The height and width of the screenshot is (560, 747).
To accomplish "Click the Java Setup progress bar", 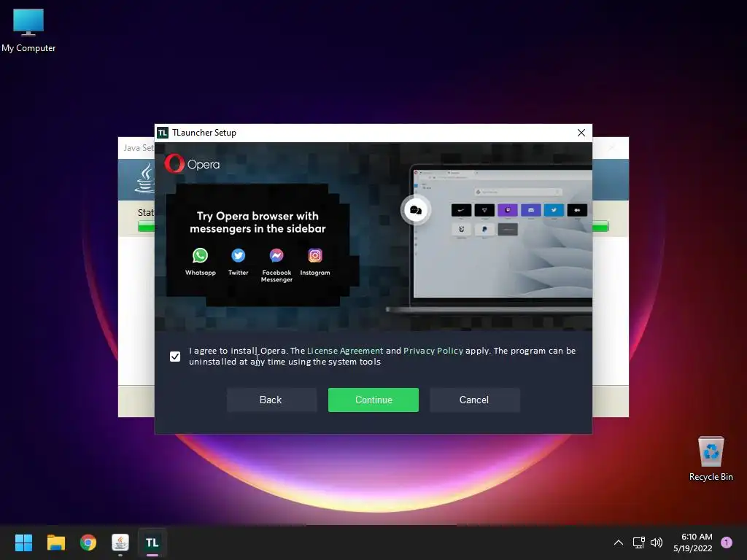I will pyautogui.click(x=600, y=226).
